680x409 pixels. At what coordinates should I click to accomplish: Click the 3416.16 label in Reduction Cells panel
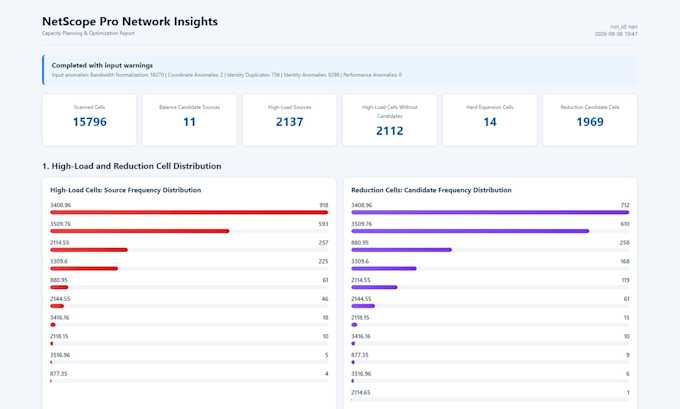click(361, 336)
